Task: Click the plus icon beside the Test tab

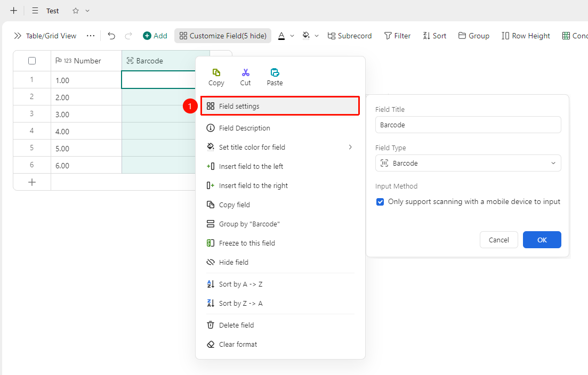Action: [x=13, y=11]
